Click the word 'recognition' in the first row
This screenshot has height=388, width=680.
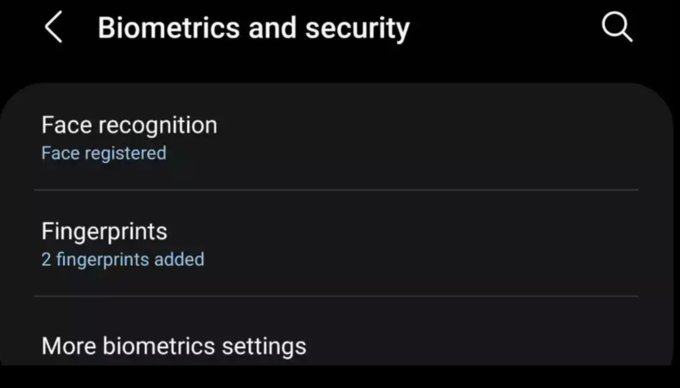[158, 126]
